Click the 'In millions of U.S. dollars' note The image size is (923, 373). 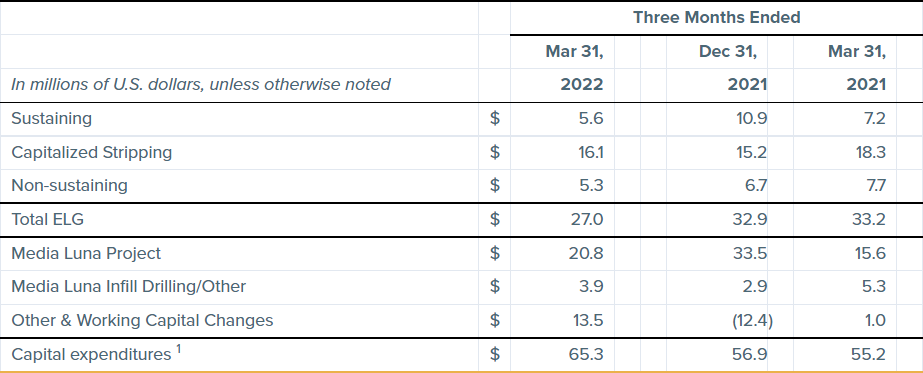point(201,85)
